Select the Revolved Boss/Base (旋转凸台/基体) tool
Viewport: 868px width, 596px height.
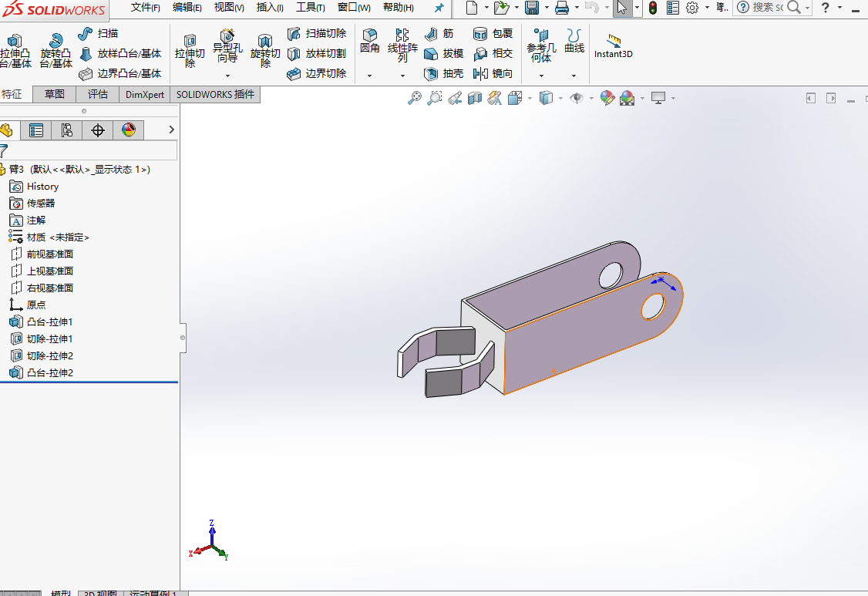56,50
